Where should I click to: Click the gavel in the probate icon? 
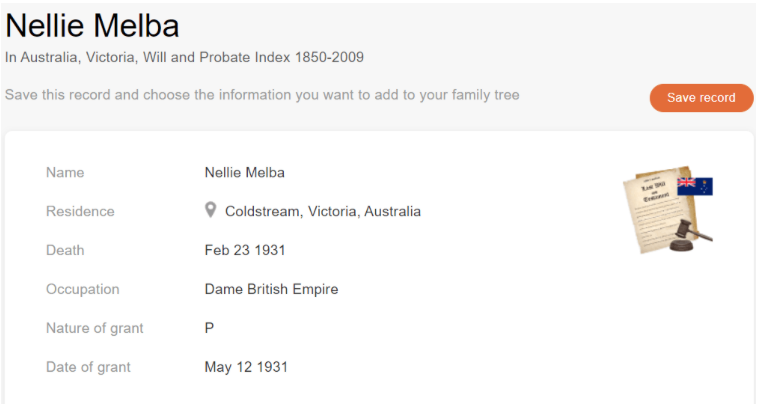690,232
